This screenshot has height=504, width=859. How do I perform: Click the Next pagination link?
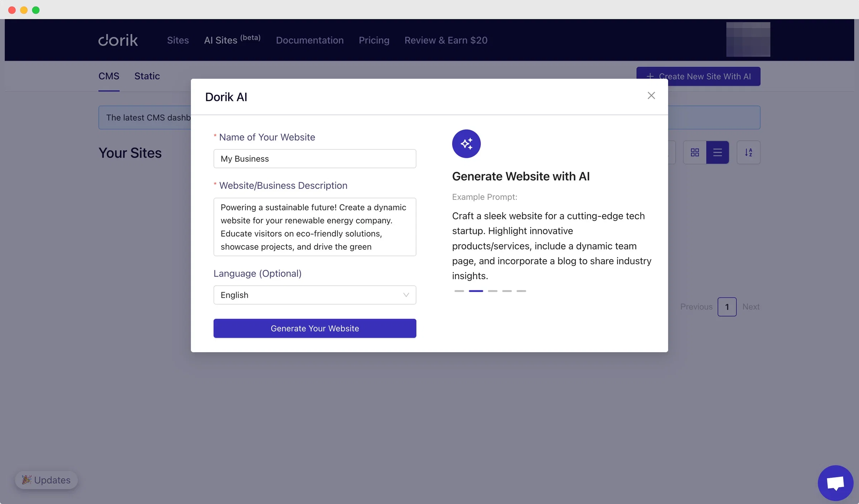pyautogui.click(x=751, y=307)
